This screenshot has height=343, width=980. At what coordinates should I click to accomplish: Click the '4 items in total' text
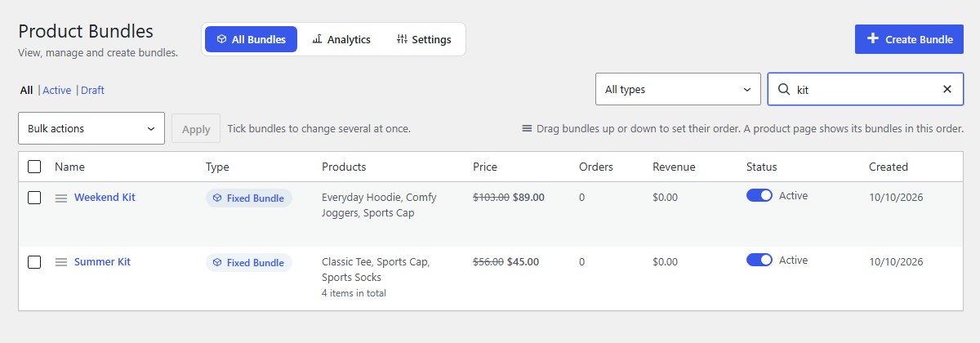click(354, 293)
